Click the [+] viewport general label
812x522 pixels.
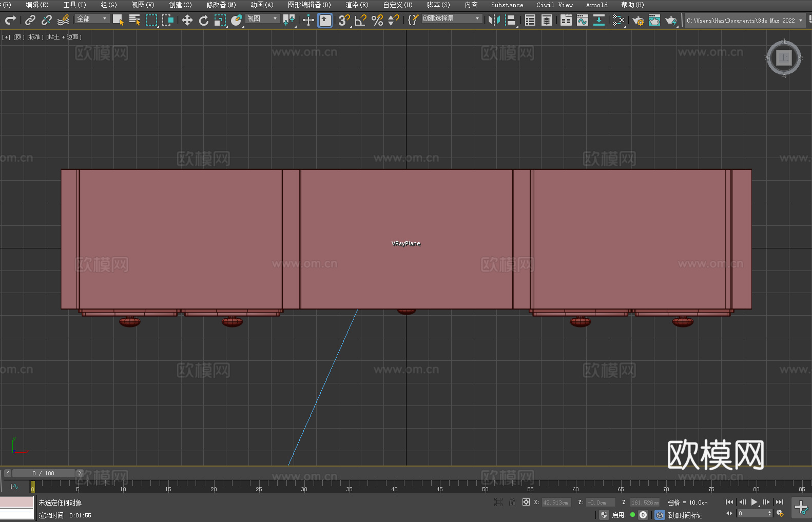tap(6, 37)
